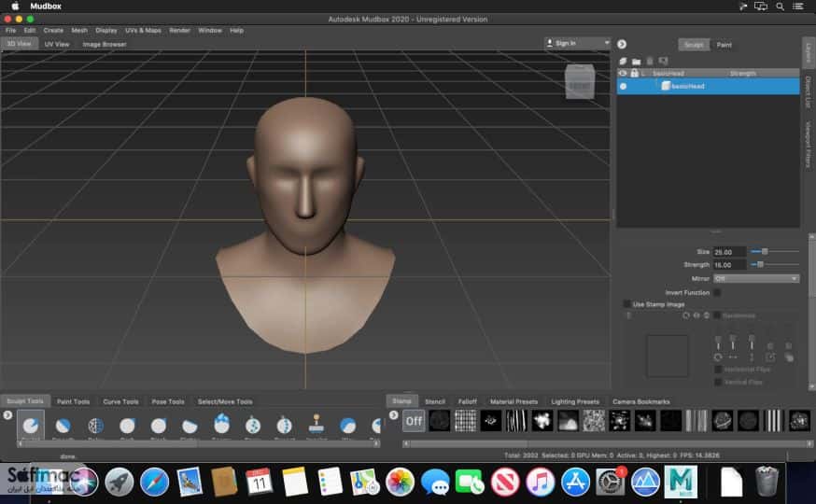
Task: Choose the white cloud blob stamp
Action: pos(542,421)
